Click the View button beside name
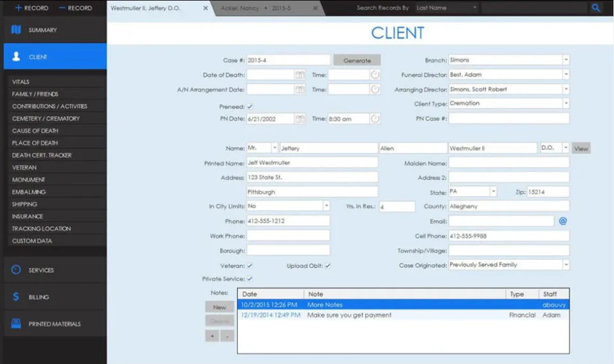The image size is (614, 364). point(581,148)
